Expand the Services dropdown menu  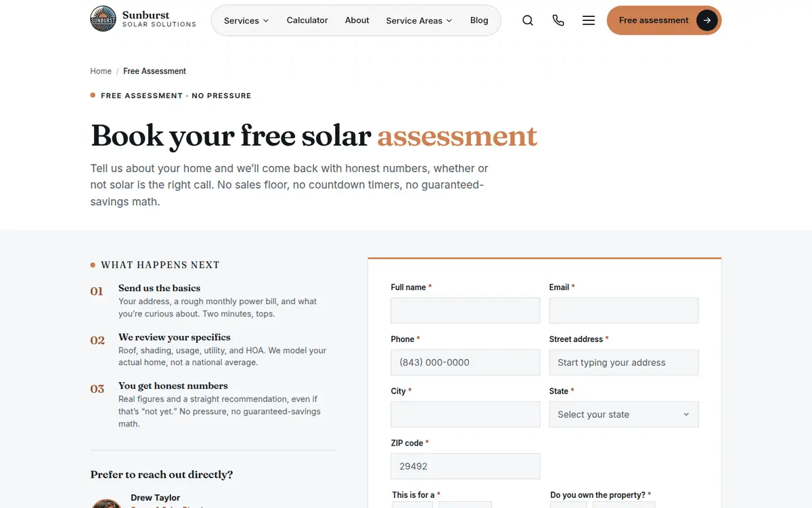click(x=246, y=20)
